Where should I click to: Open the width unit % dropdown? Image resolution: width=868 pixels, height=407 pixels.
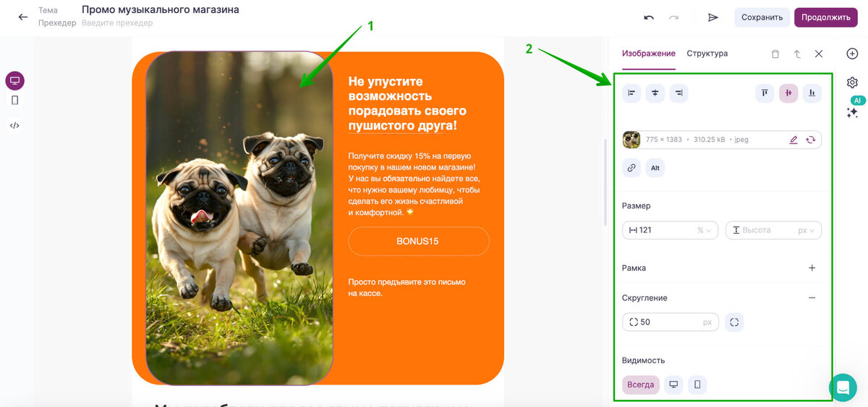coord(704,230)
